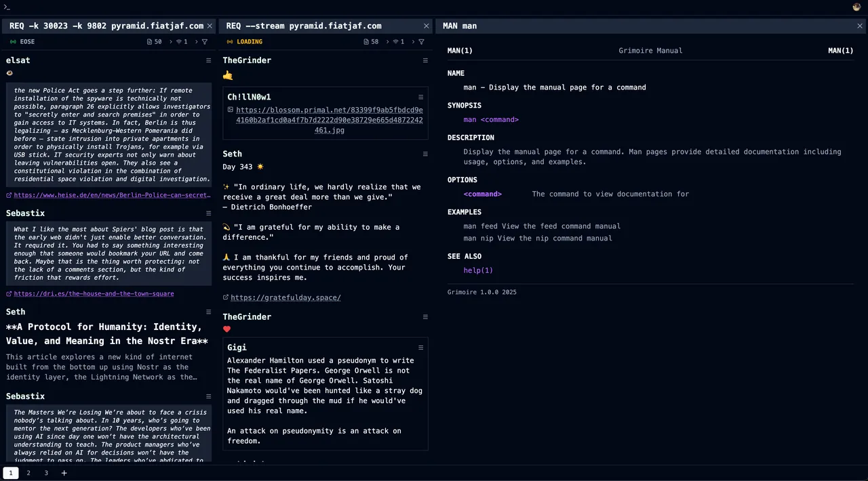Open menu for Ch!llN0w1's quoted note

420,97
